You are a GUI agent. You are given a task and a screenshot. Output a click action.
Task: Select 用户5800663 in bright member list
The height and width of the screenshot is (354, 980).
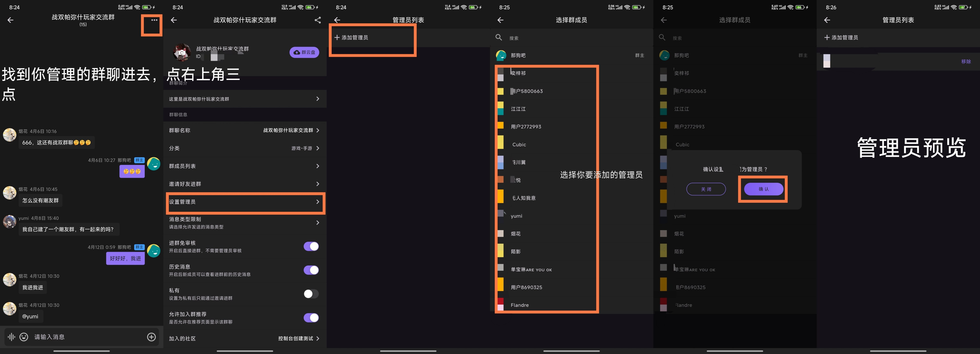tap(571, 91)
